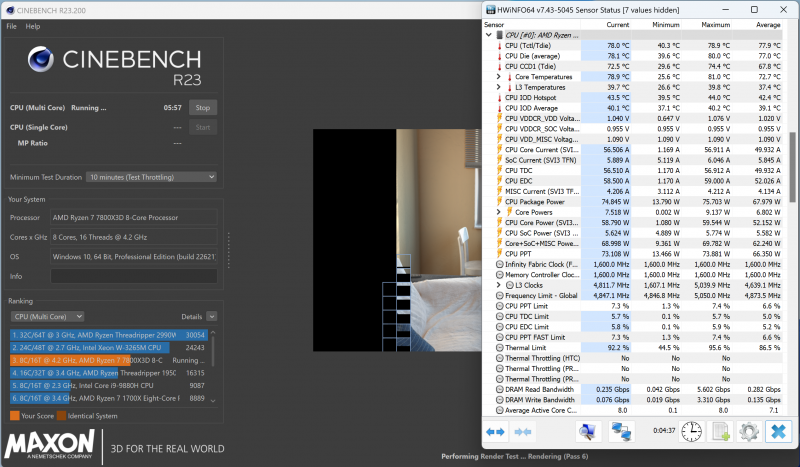This screenshot has height=467, width=800.
Task: Click the collapse columns arrows icon
Action: 522,431
